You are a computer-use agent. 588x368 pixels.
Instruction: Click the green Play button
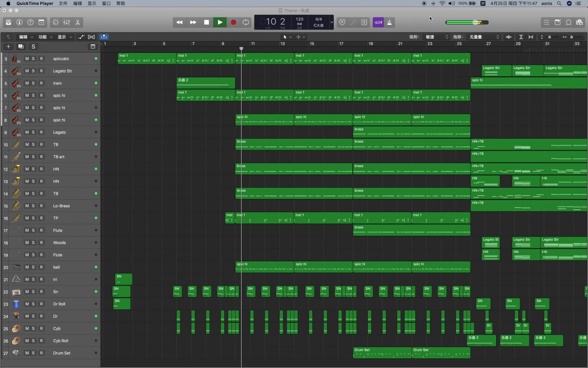tap(220, 22)
